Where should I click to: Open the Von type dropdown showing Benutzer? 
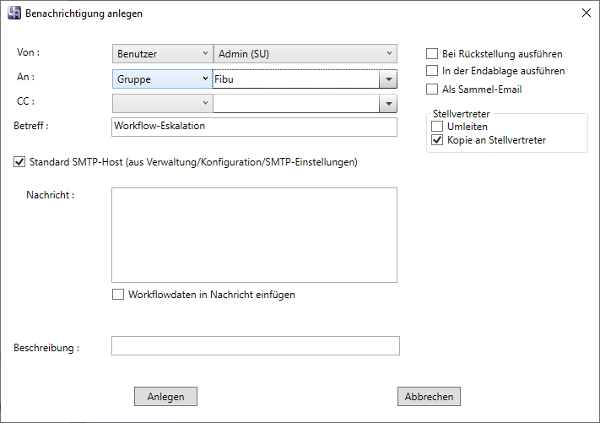click(162, 54)
